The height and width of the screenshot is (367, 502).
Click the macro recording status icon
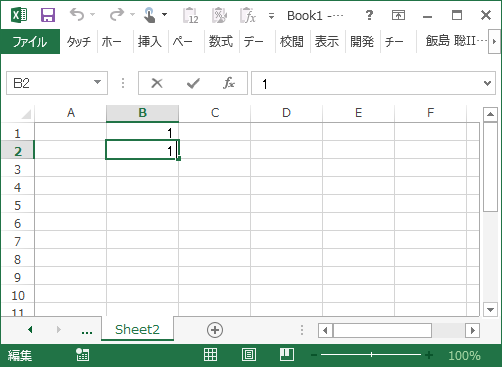click(x=82, y=355)
